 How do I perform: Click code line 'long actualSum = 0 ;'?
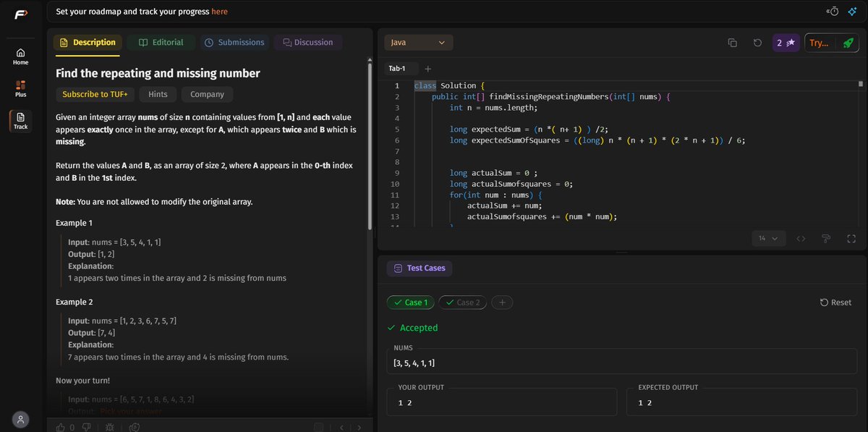[x=493, y=173]
